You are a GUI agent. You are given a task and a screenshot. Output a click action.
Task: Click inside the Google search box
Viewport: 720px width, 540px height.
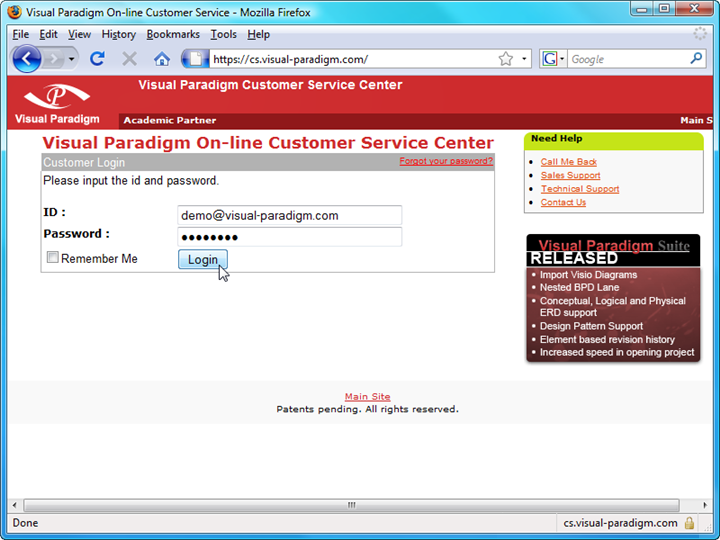tap(628, 59)
